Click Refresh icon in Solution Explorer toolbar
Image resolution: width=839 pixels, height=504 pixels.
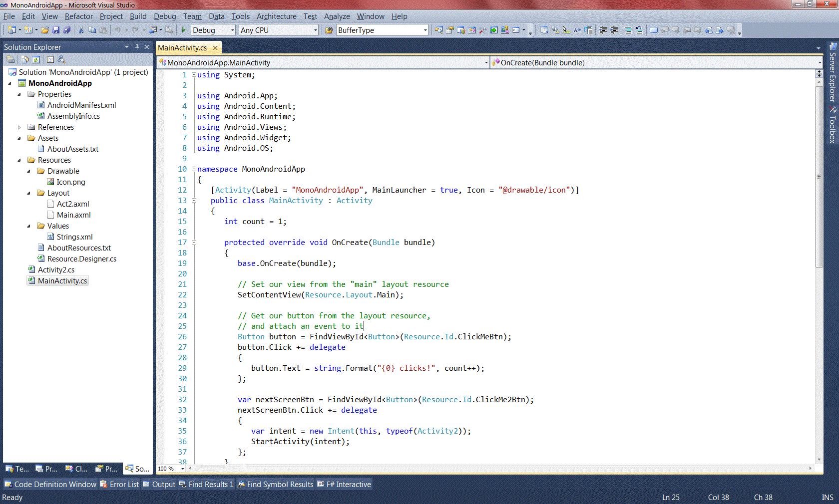coord(36,60)
